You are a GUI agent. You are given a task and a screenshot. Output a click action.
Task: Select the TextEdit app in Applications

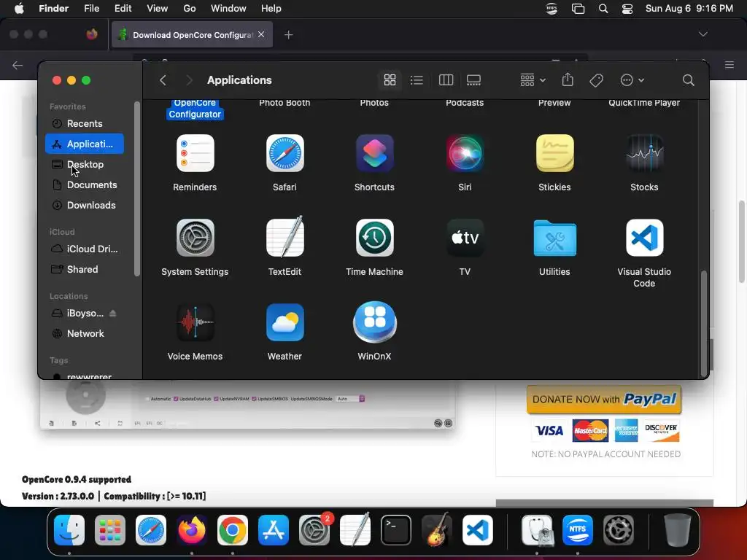click(285, 237)
